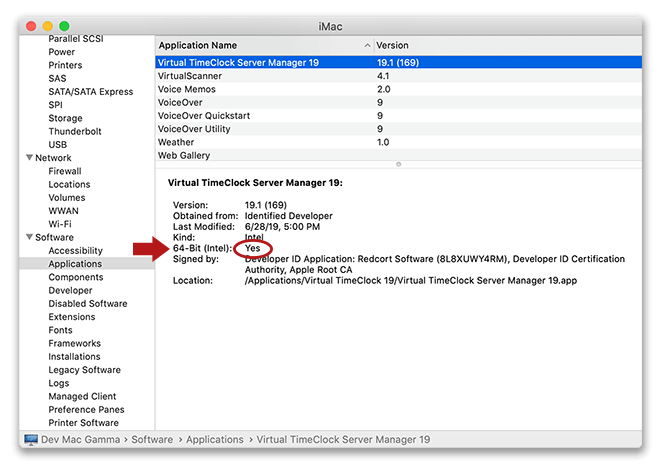Open Printer Software in sidebar
Screen dimensions: 660x465
coord(83,422)
